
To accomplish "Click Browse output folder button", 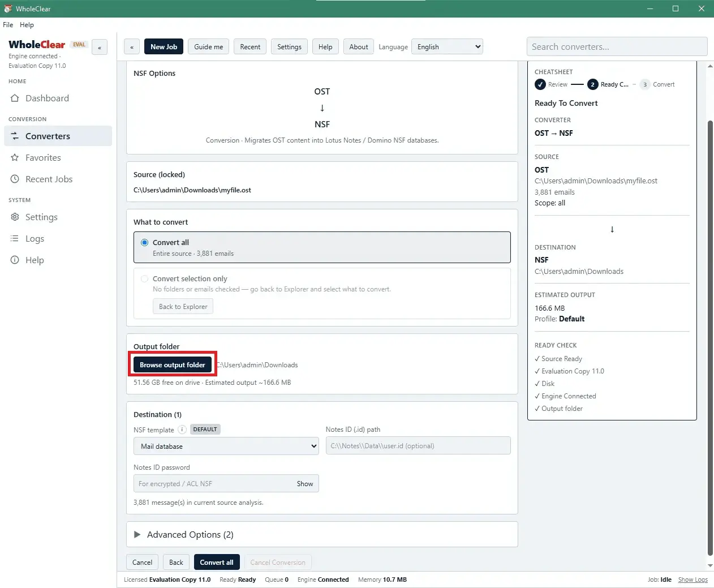I will click(173, 365).
